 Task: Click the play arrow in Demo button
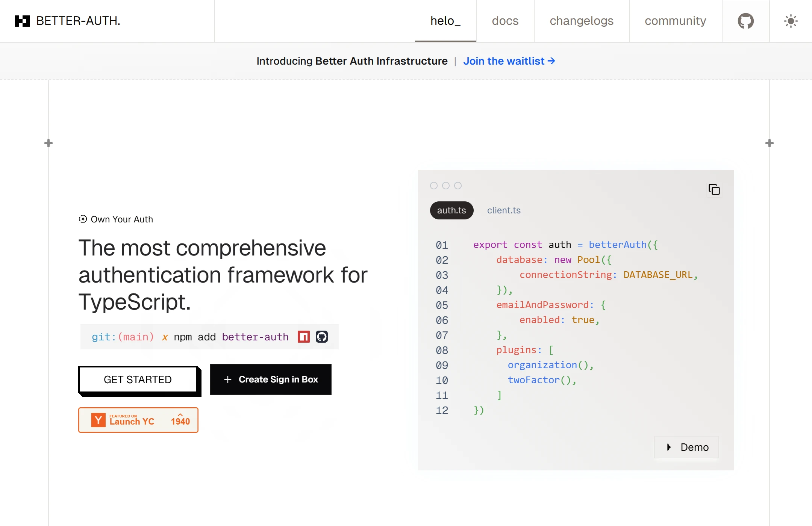point(669,447)
